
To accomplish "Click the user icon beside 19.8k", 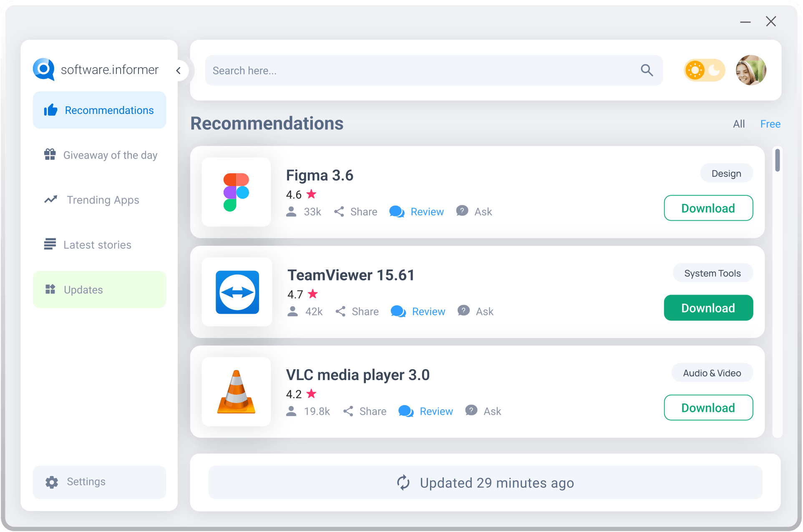I will click(291, 411).
